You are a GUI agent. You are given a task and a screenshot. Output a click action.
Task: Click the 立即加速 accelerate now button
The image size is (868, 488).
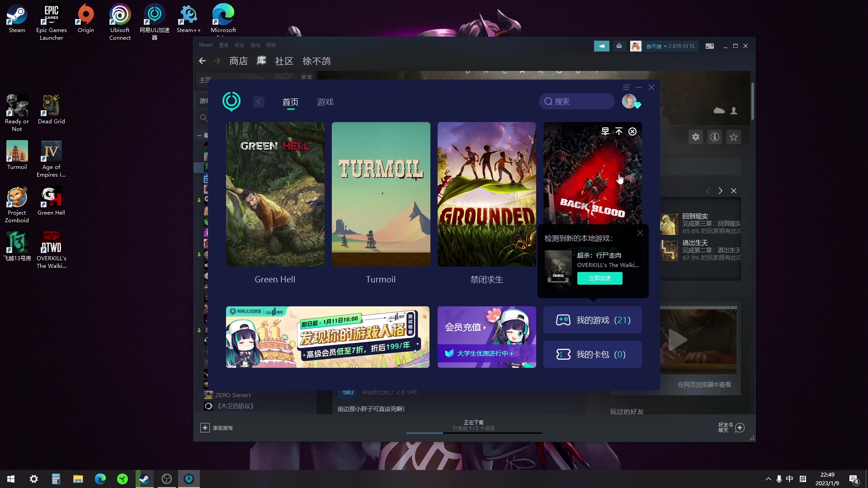(x=600, y=278)
